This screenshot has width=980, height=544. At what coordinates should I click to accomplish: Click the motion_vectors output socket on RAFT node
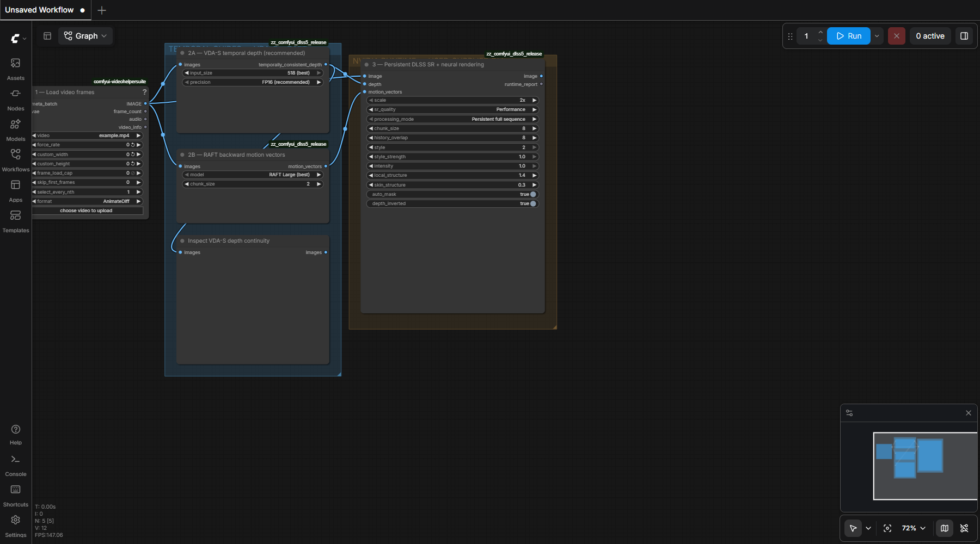pyautogui.click(x=326, y=166)
